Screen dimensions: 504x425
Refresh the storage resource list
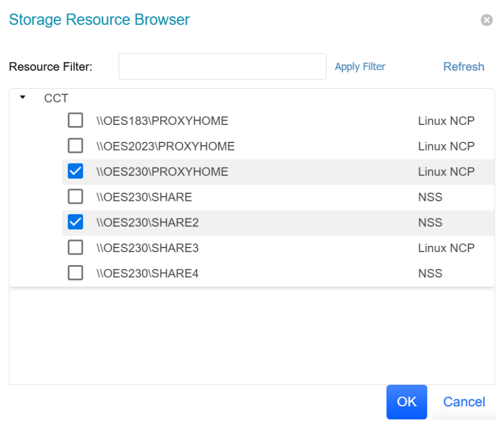pos(463,67)
